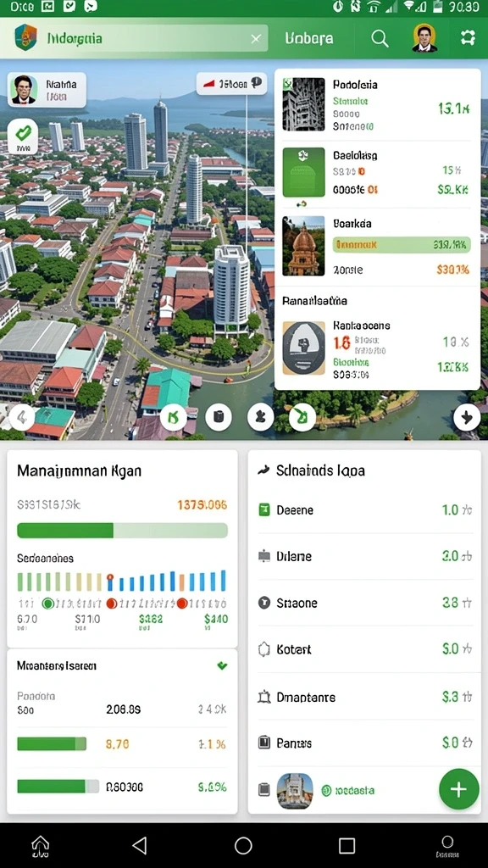Tap the Android back navigation button
The width and height of the screenshot is (488, 868).
point(140,845)
